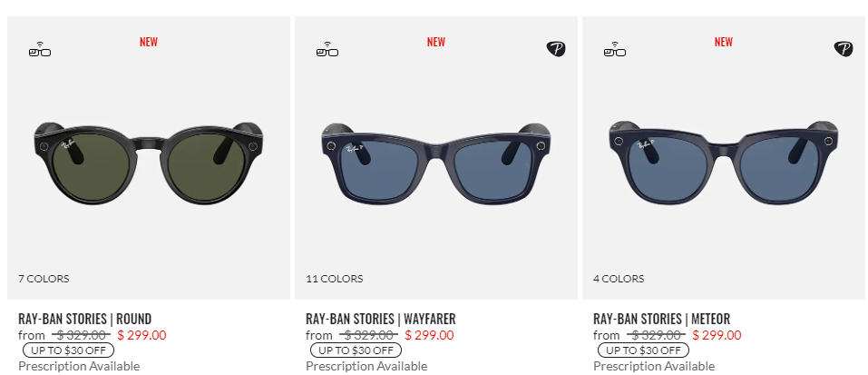Click UP TO $30 OFF badge under Meteor
Image resolution: width=868 pixels, height=375 pixels.
pos(643,350)
